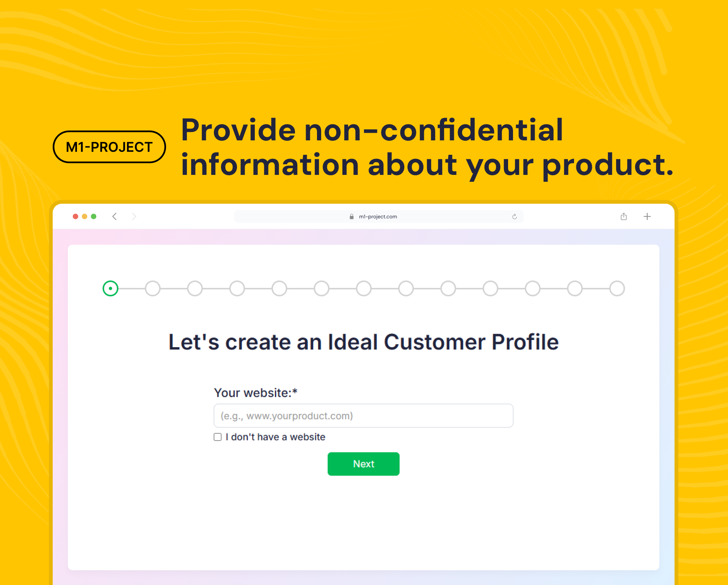
Task: Jump to the last progress step circle
Action: [617, 288]
